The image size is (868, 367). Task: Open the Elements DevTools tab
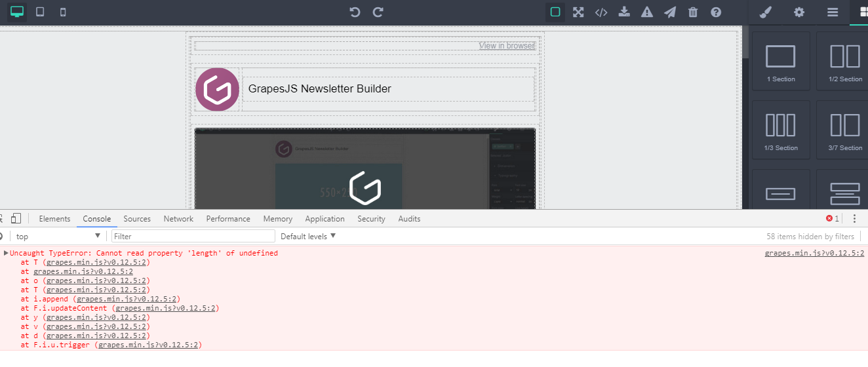tap(54, 219)
